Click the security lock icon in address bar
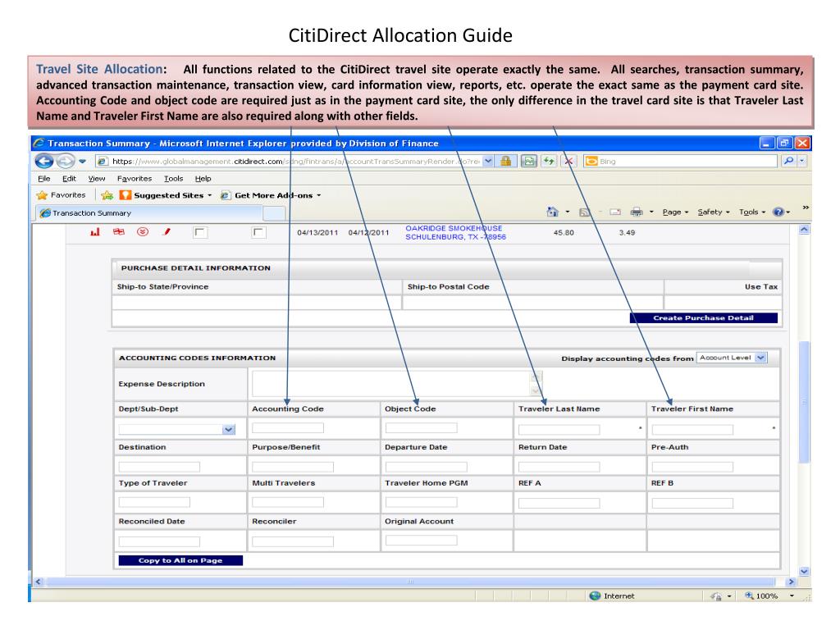 505,161
